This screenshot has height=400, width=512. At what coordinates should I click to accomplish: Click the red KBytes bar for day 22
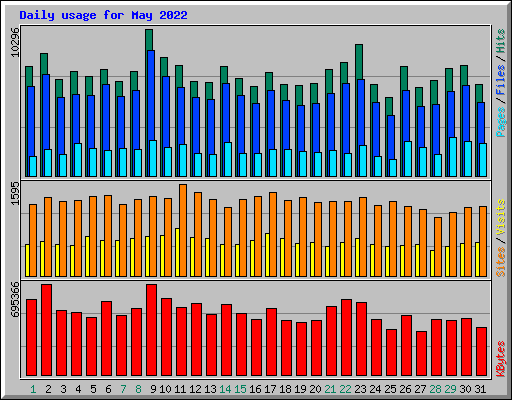tap(346, 338)
